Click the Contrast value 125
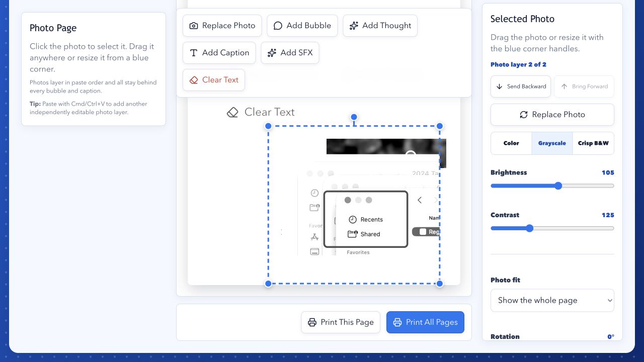The image size is (644, 362). pyautogui.click(x=608, y=215)
